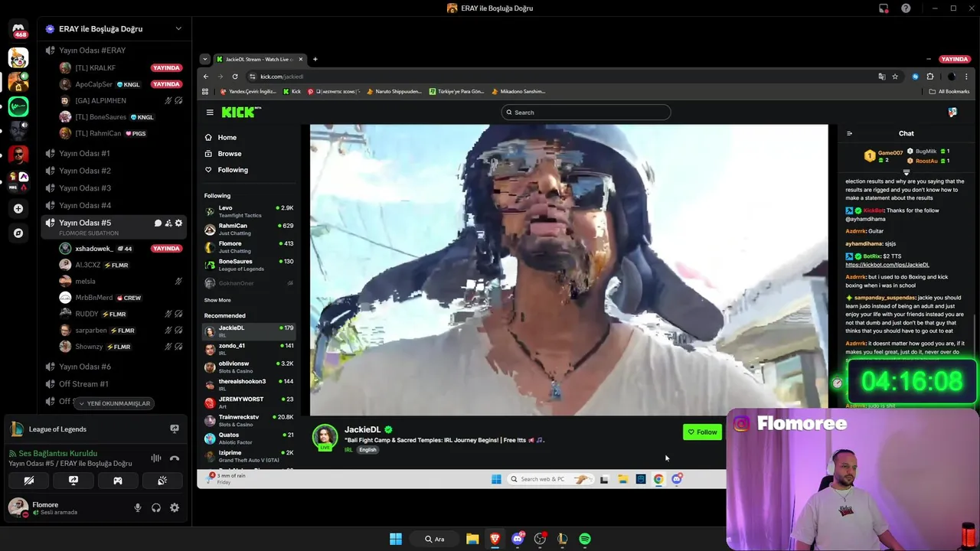Screen dimensions: 980x551
Task: Open recommended channel JEREMYWORST
Action: [x=249, y=403]
